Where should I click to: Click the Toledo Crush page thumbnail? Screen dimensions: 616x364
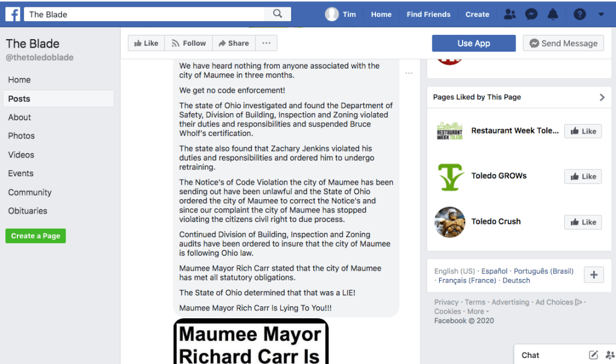(449, 222)
